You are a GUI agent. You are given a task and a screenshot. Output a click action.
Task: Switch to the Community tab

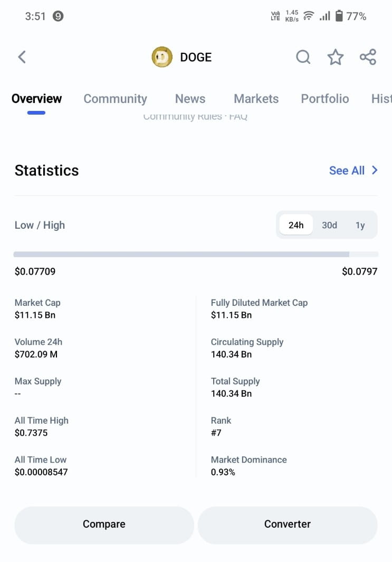click(x=115, y=99)
